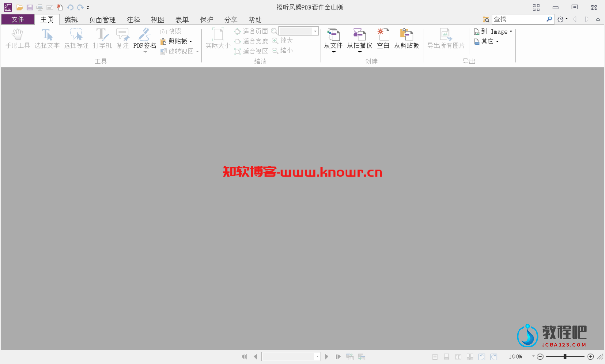This screenshot has height=364, width=605.
Task: Add a Note comment (备注)
Action: tap(122, 39)
